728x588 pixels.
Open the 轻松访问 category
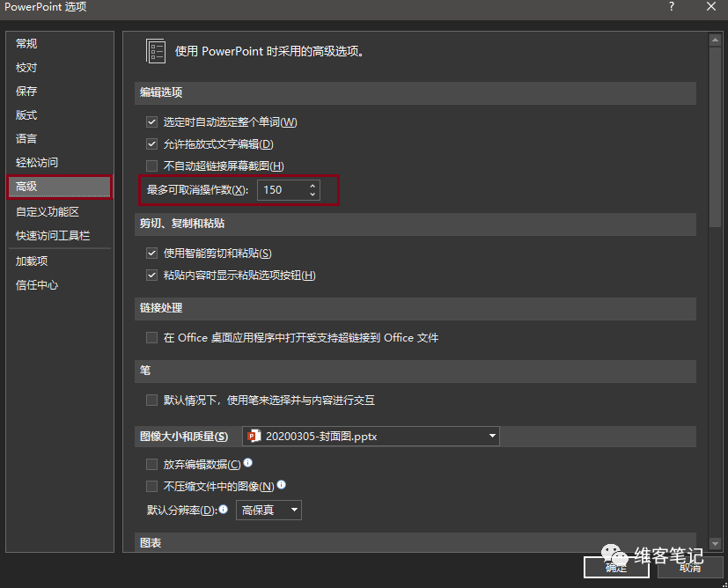60,163
